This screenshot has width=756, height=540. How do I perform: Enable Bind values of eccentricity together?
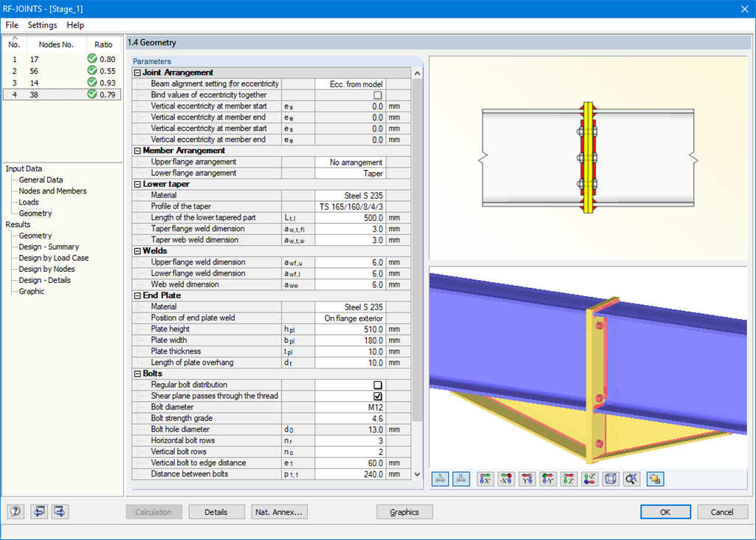pyautogui.click(x=379, y=95)
